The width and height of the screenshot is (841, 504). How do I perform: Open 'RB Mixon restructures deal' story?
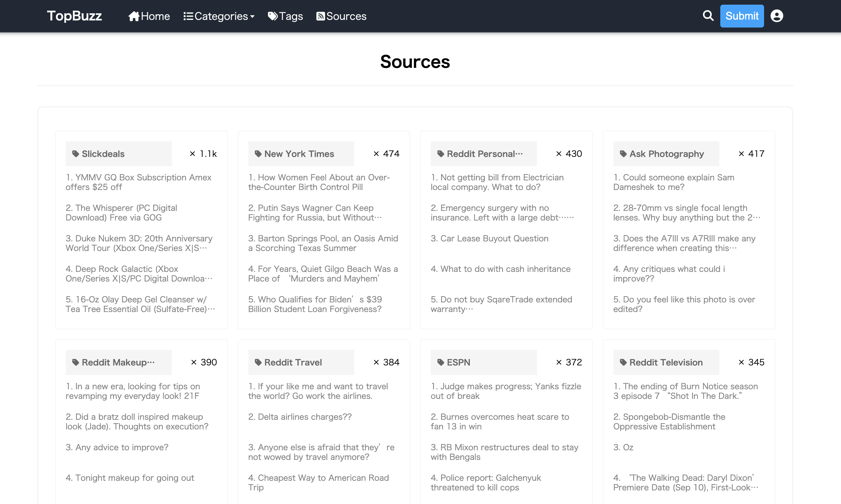tap(504, 452)
